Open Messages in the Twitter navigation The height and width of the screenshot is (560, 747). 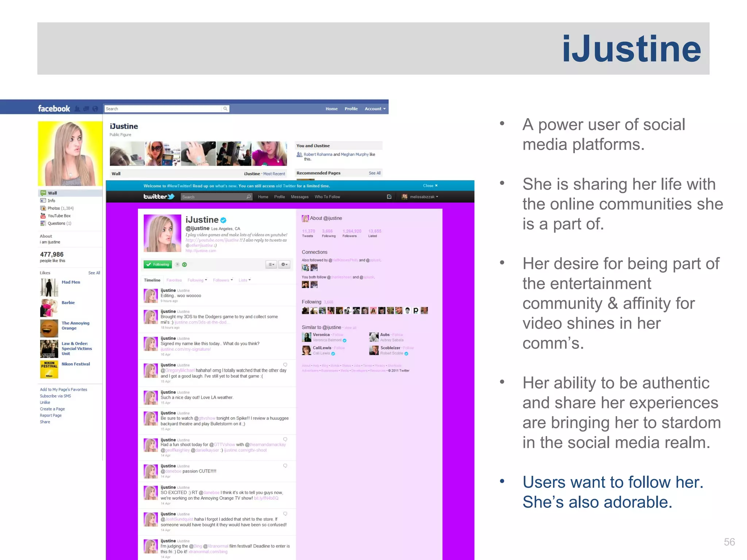point(299,197)
